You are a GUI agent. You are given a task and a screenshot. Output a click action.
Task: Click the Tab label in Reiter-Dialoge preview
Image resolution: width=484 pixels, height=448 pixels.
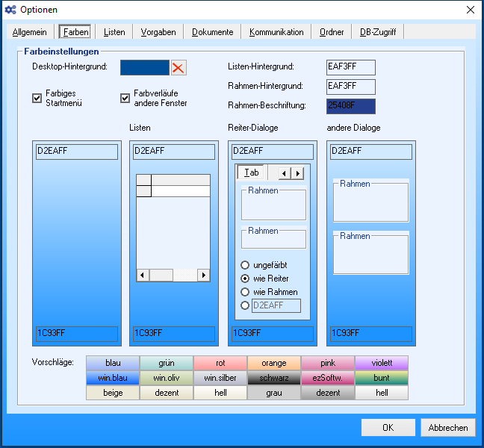[x=252, y=172]
